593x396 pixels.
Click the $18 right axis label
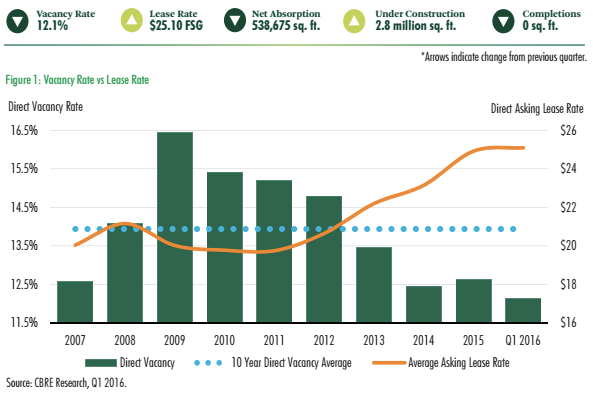click(568, 284)
